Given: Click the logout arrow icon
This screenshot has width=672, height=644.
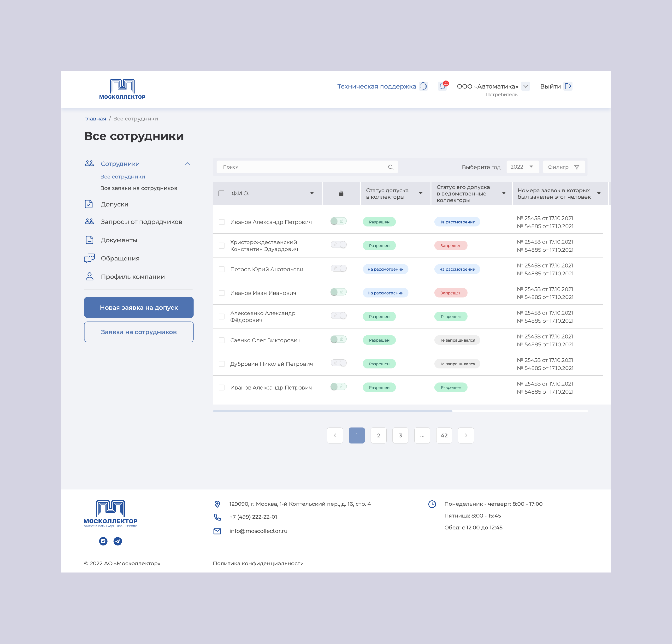Looking at the screenshot, I should (x=568, y=86).
